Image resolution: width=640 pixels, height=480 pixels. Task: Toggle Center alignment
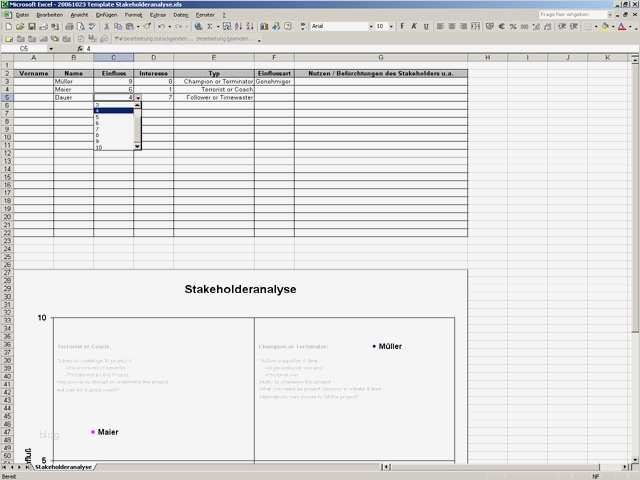[452, 27]
